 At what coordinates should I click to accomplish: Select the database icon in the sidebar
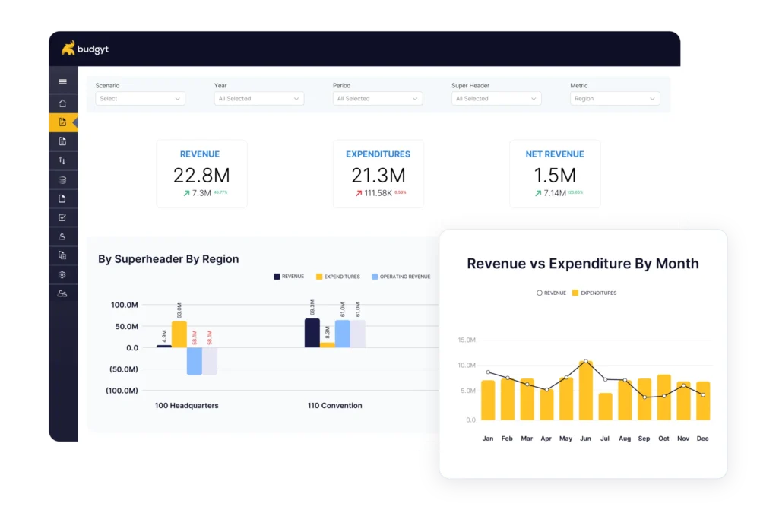(63, 179)
